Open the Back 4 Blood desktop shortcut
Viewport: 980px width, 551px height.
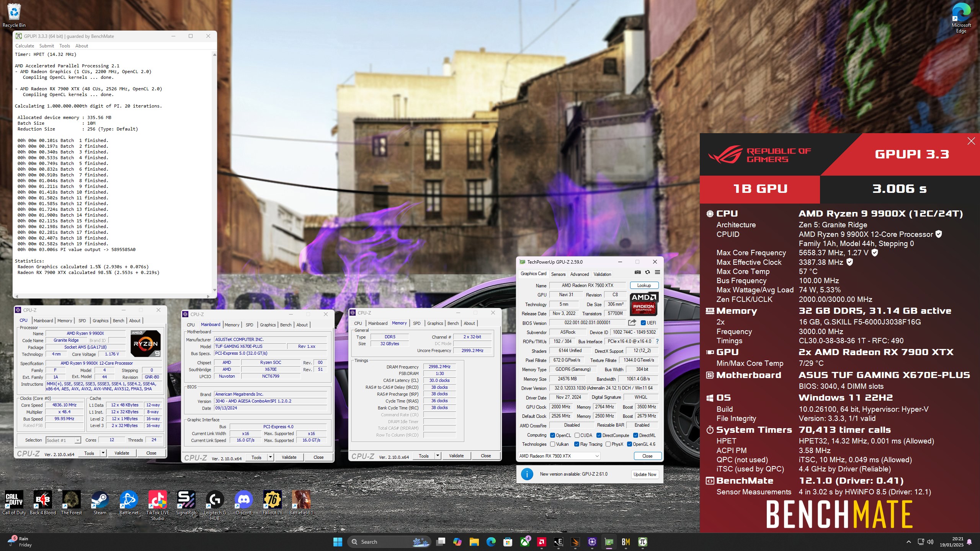point(42,503)
